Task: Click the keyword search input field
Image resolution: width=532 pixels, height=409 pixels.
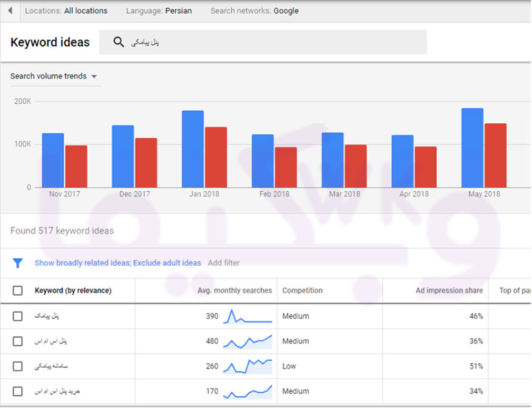Action: coord(263,42)
